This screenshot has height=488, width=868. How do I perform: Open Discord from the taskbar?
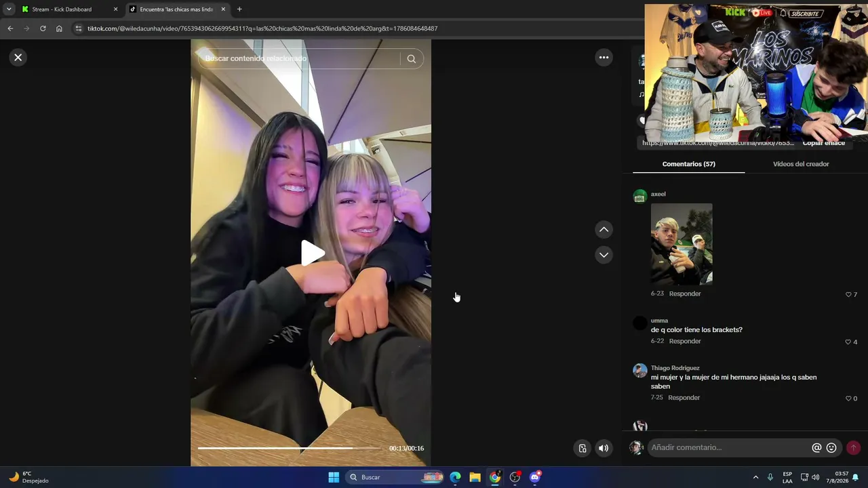[x=535, y=477]
